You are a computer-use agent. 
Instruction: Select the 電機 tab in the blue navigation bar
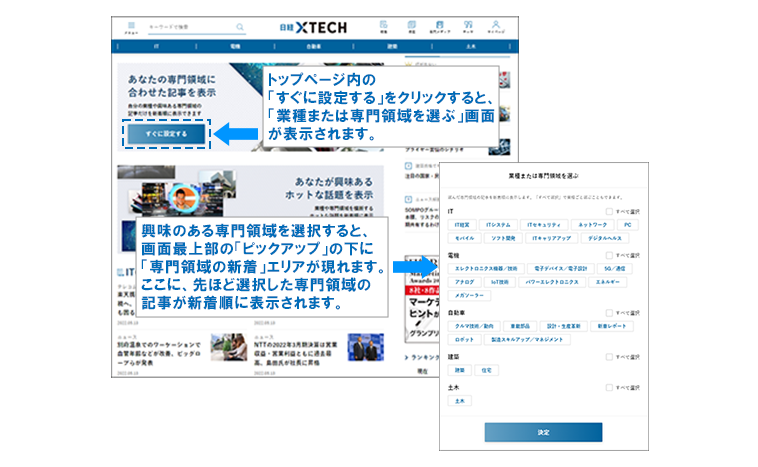[235, 46]
